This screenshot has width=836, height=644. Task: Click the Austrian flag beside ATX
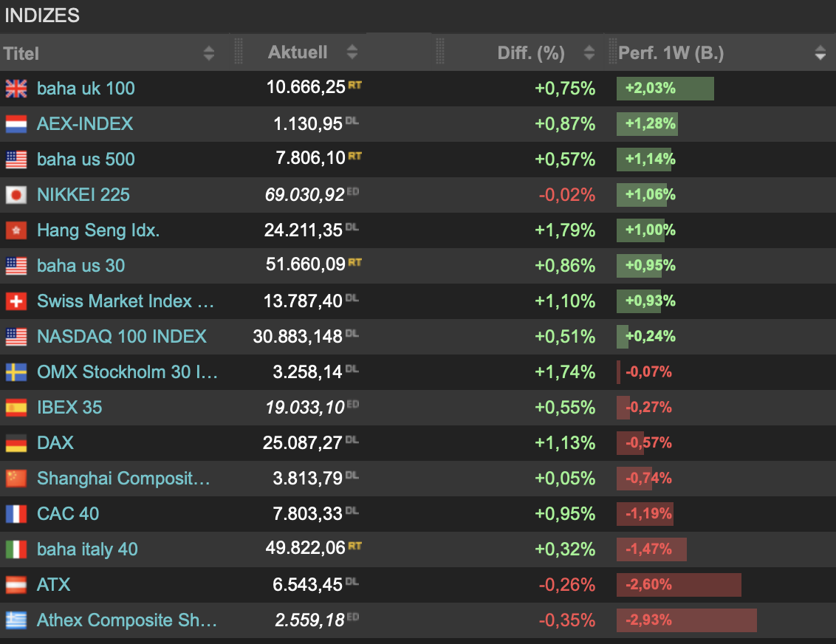(x=16, y=585)
